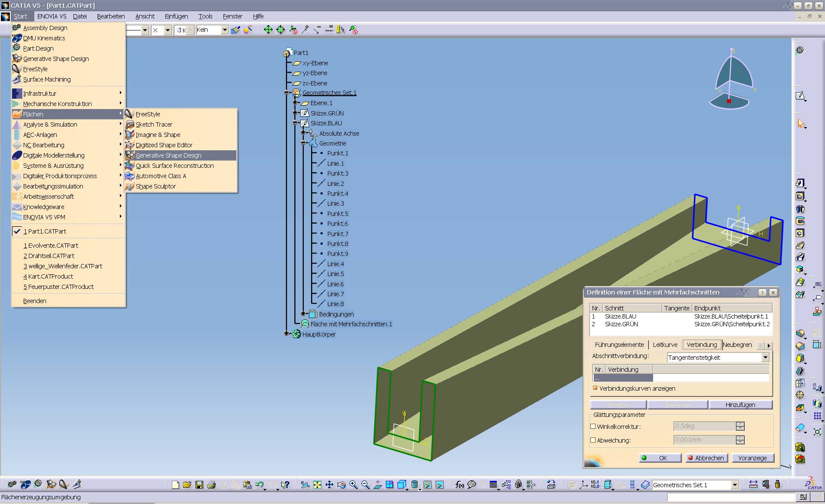Viewport: 825px width, 504px height.
Task: Select Linie.8 in the specification tree
Action: point(335,304)
